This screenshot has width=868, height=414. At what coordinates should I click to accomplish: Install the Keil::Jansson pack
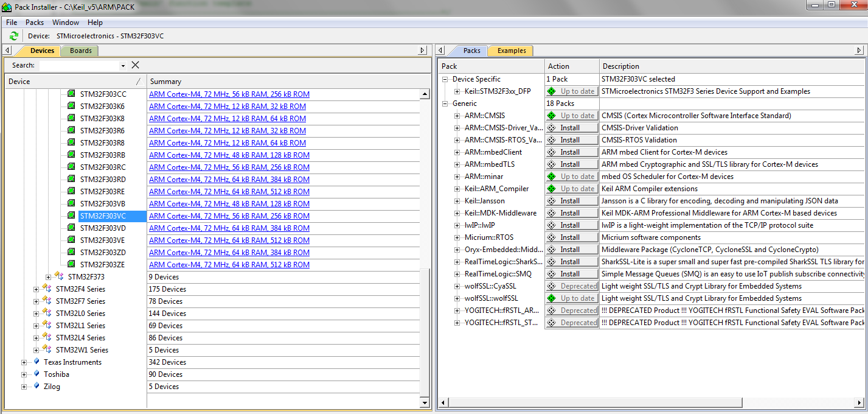(x=572, y=201)
